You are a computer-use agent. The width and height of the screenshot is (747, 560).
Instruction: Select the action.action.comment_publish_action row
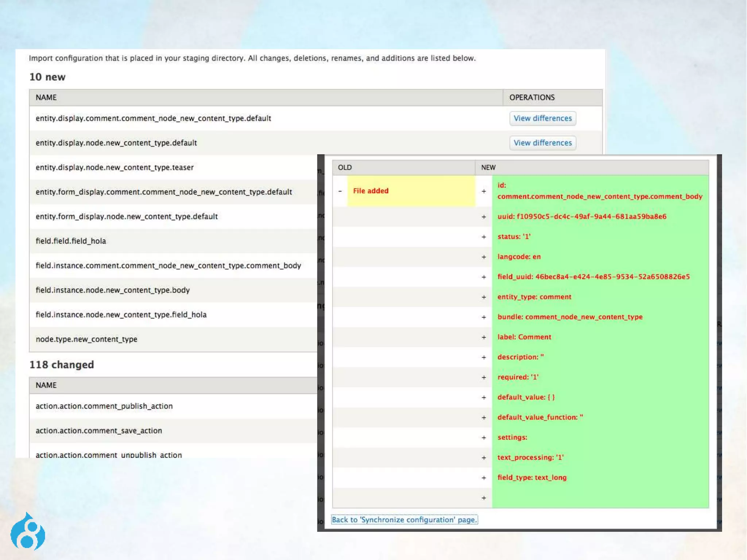coord(104,406)
